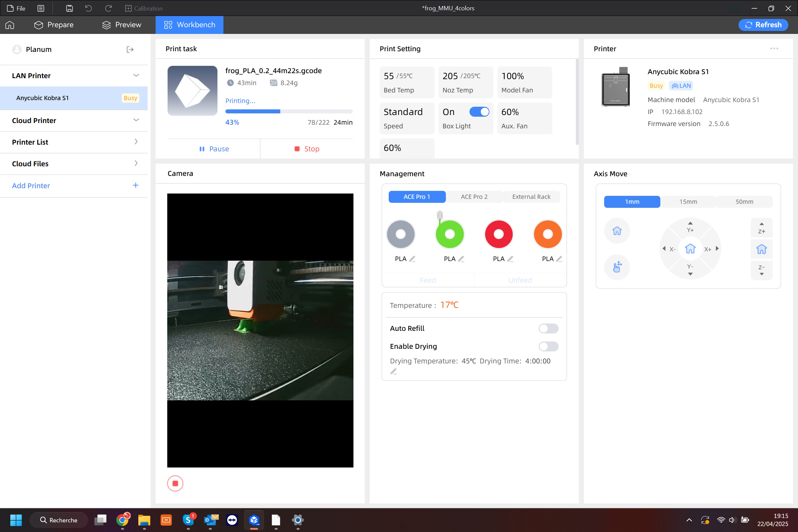Screen dimensions: 798x532
Task: Open the File menu
Action: tap(16, 8)
